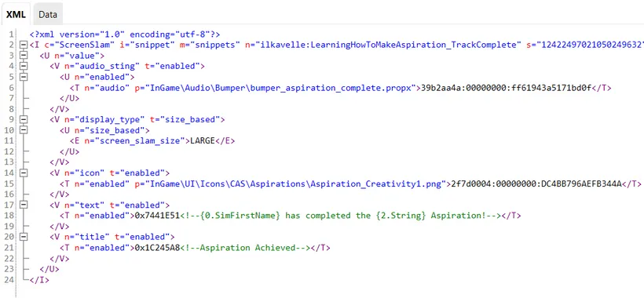Collapse the title node on line 20
Screen dimensions: 644x298
tap(24, 237)
